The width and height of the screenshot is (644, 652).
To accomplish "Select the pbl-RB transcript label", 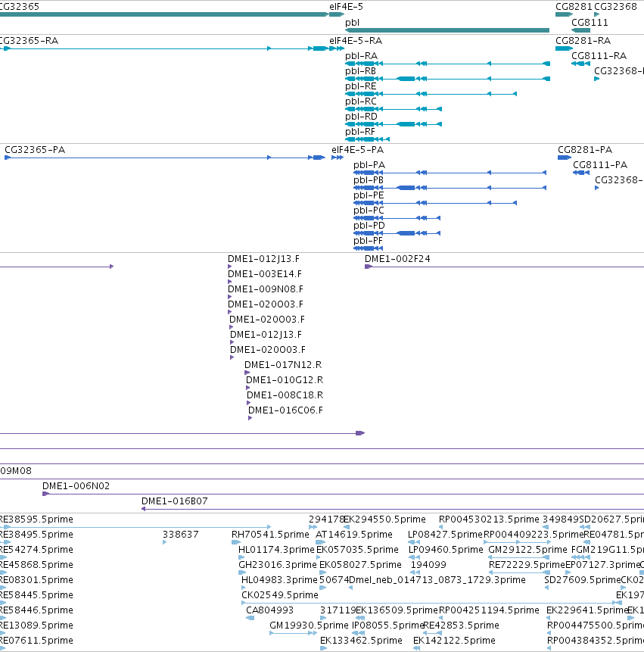I will tap(360, 71).
